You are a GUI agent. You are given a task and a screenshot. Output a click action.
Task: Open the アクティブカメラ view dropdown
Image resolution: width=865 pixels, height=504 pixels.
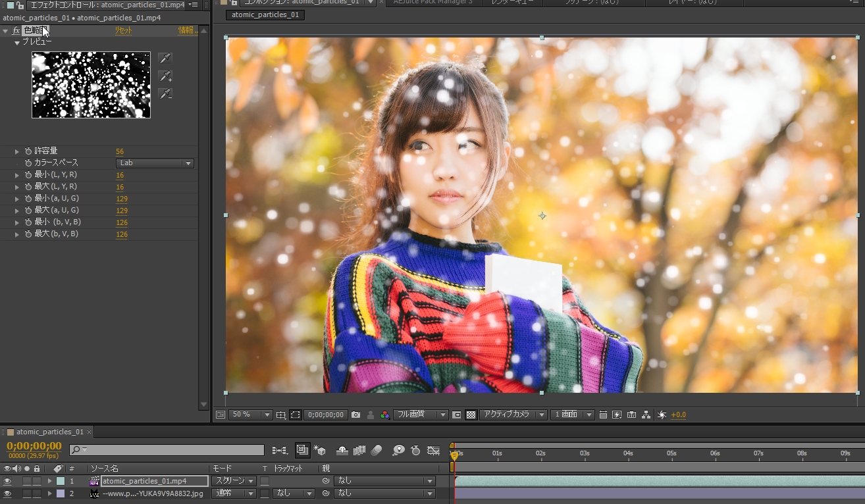[513, 415]
